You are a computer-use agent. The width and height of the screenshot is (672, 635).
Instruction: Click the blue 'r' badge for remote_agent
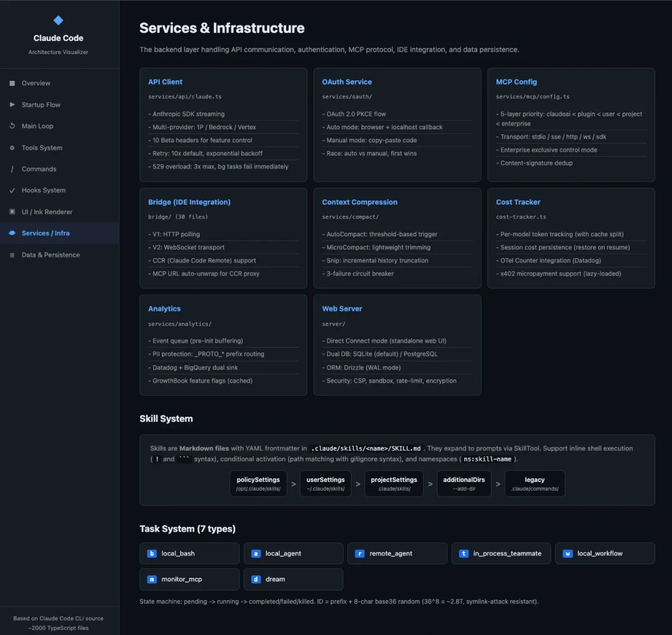[x=360, y=554]
